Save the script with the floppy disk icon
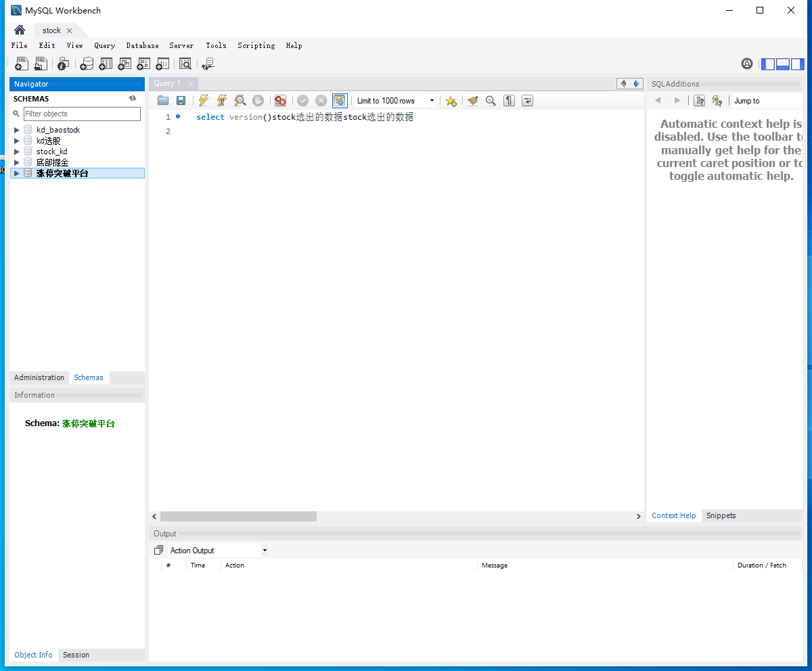This screenshot has width=812, height=671. [181, 101]
